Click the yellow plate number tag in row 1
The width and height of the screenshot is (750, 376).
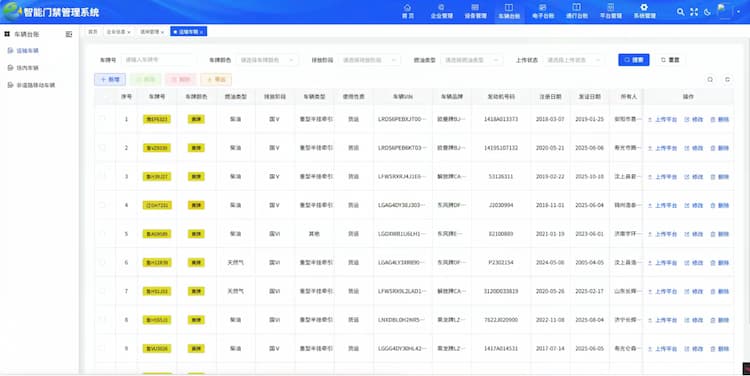click(157, 119)
